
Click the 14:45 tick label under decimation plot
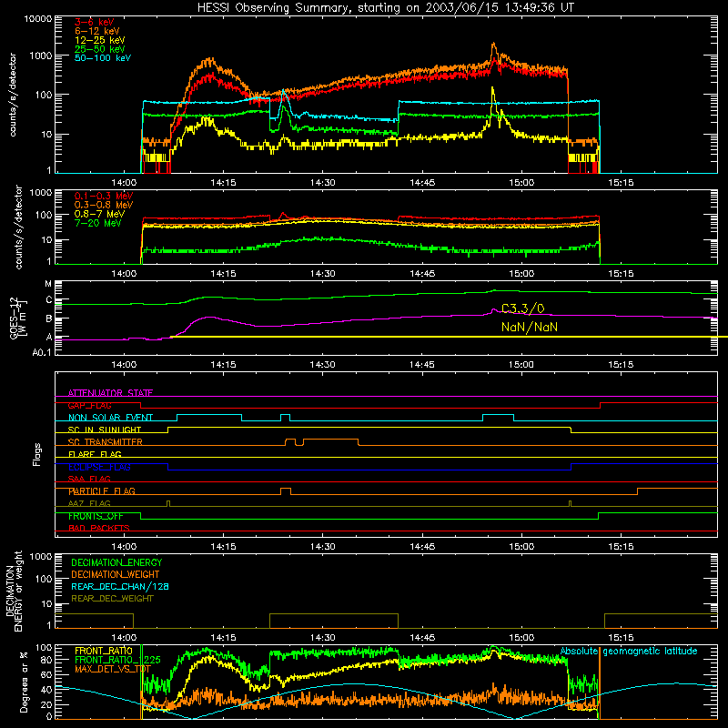[x=422, y=638]
